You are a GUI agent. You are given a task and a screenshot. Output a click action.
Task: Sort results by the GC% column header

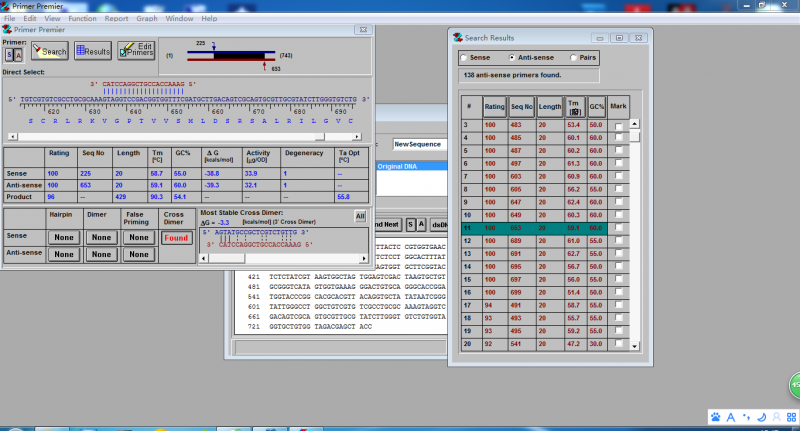(597, 106)
